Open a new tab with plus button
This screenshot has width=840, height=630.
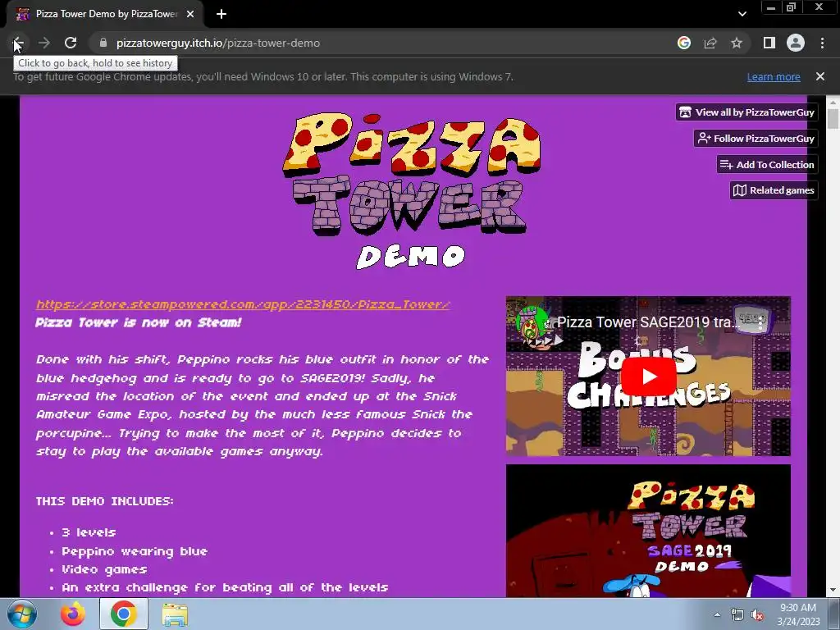tap(221, 14)
